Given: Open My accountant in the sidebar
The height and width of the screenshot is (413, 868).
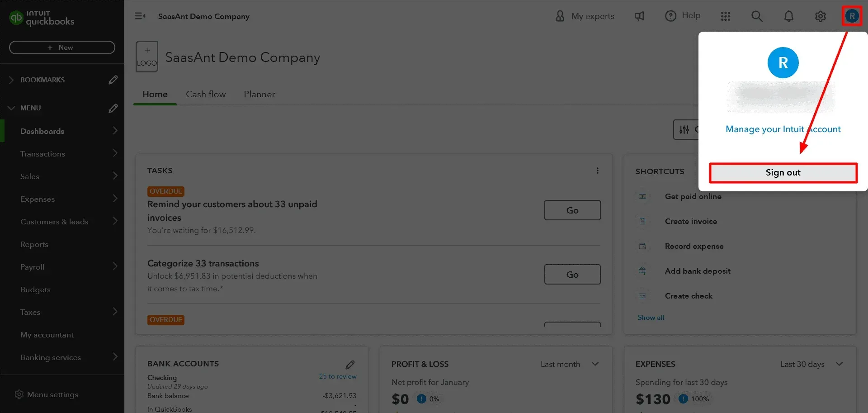Looking at the screenshot, I should point(47,335).
